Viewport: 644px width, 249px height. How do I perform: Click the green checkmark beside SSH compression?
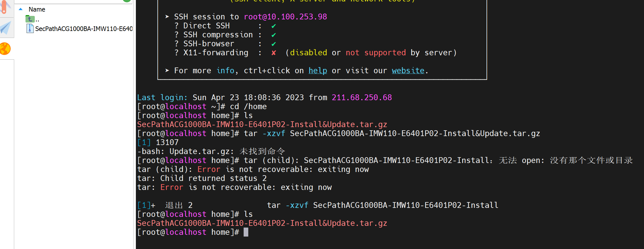(273, 35)
